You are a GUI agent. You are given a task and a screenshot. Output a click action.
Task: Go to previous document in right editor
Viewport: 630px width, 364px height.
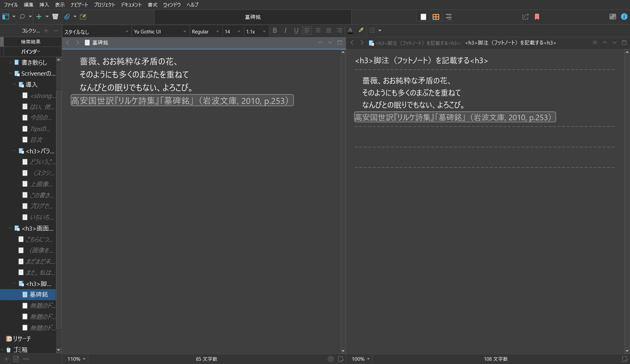pyautogui.click(x=605, y=42)
